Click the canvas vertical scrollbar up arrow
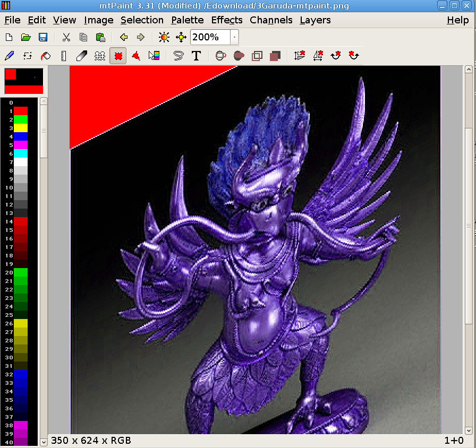 (x=469, y=70)
